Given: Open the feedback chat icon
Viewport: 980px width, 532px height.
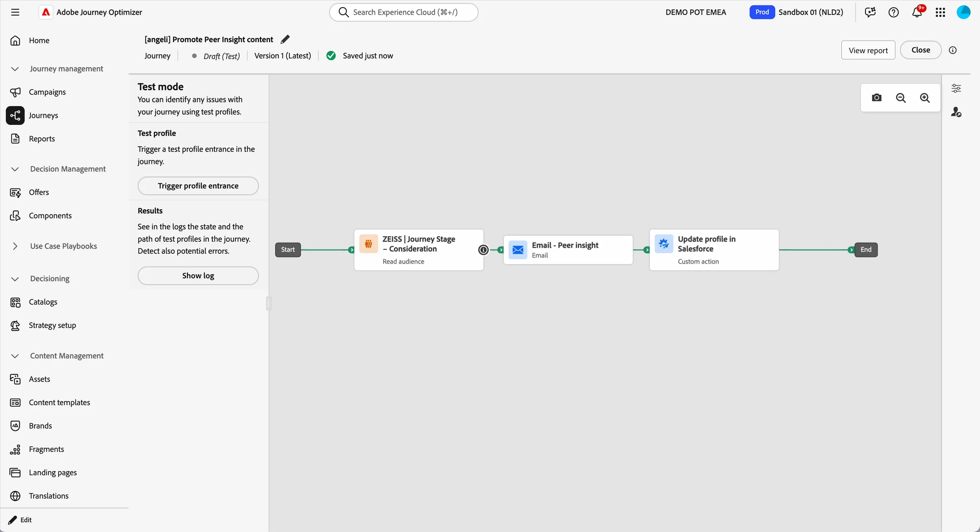Looking at the screenshot, I should (x=870, y=12).
